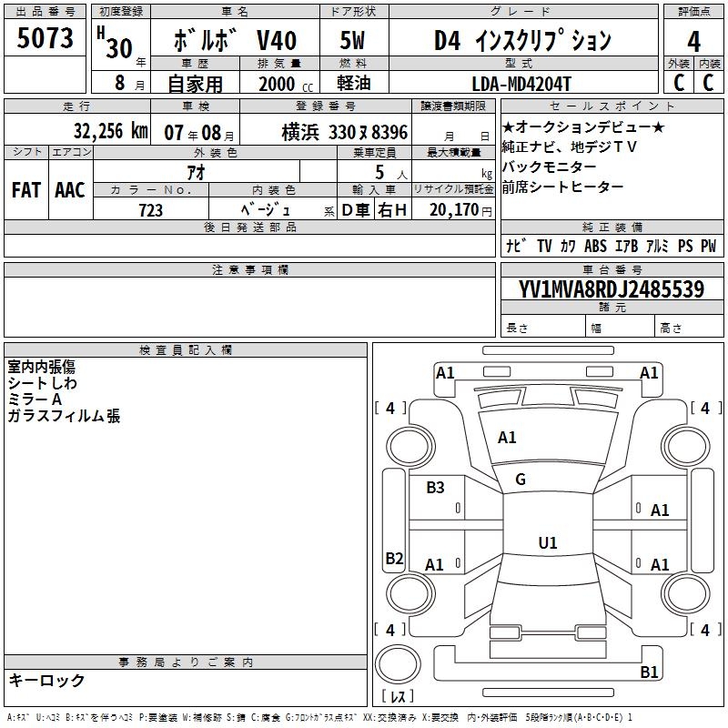Click the interior color ベージュ

267,209
